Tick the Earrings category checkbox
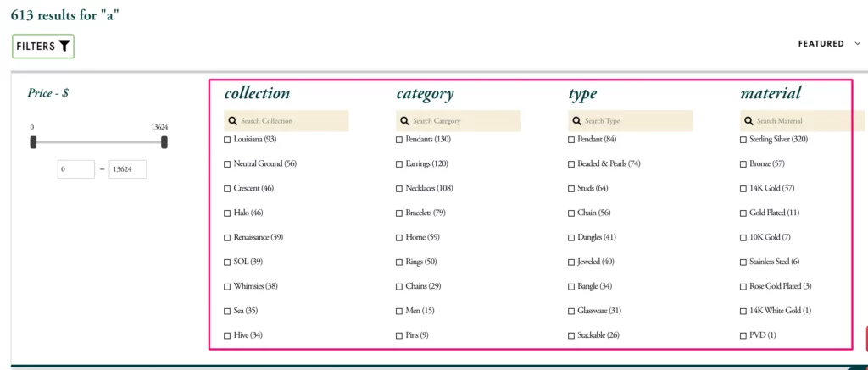 399,163
